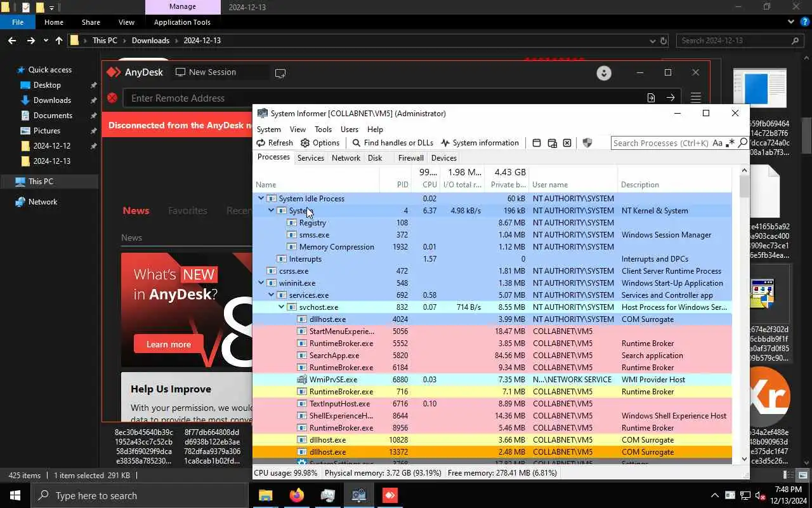Collapse the svchost.exe tree node
812x508 pixels.
point(281,307)
